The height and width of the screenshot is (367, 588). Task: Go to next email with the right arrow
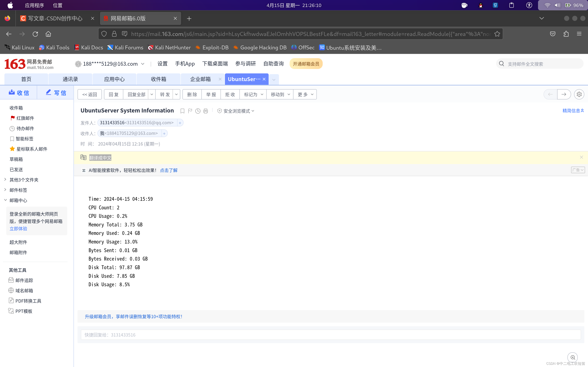click(x=564, y=95)
